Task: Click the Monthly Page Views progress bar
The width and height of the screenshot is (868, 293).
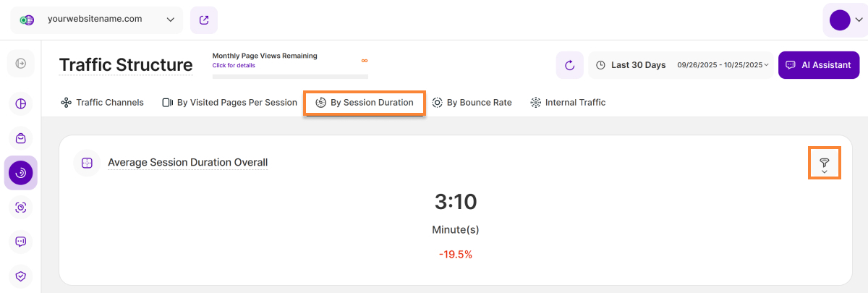Action: tap(289, 75)
